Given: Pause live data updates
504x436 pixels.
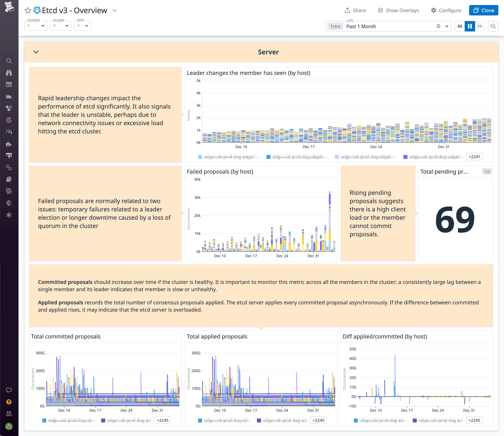Looking at the screenshot, I should coord(470,26).
